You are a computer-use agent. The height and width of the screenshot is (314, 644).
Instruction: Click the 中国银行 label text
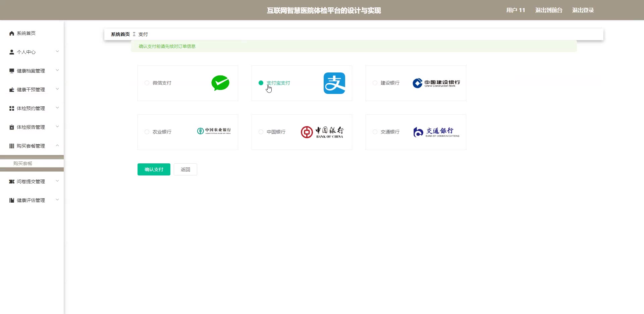point(276,132)
